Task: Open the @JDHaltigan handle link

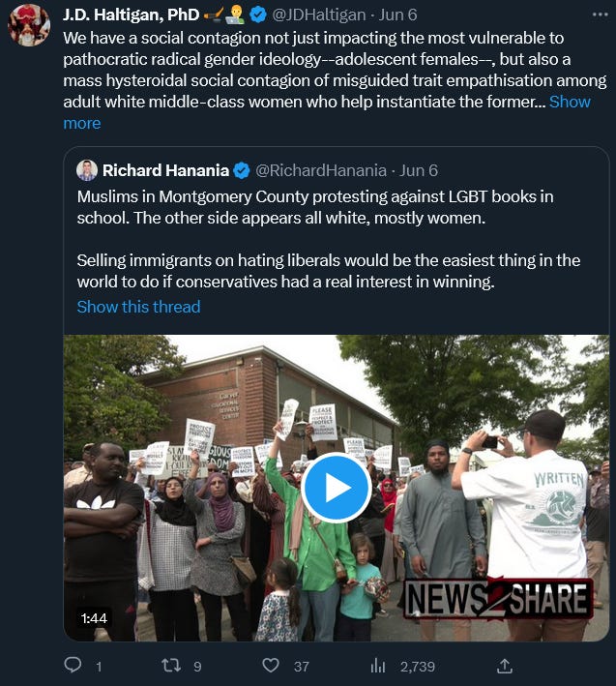Action: tap(319, 15)
